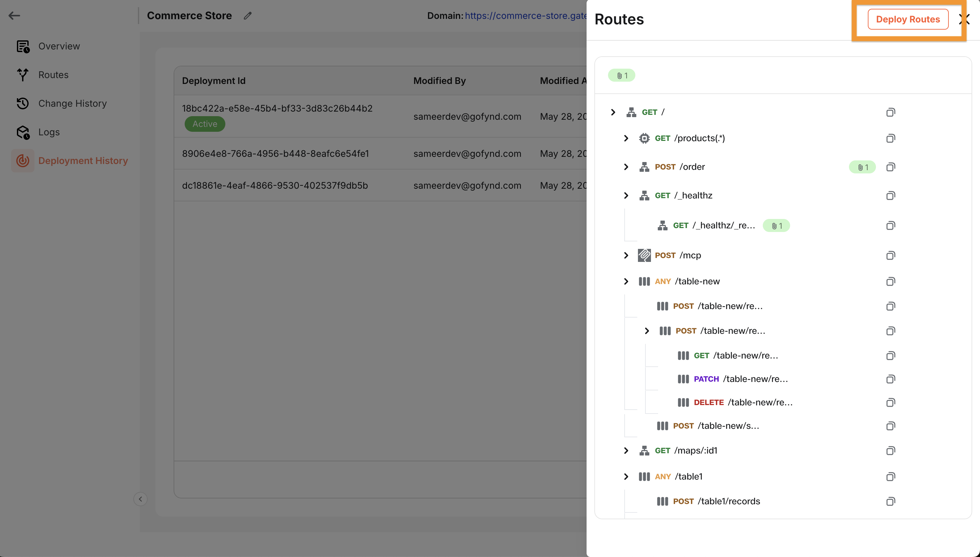Copy the POST /table-new/s... route
The width and height of the screenshot is (980, 557).
pyautogui.click(x=891, y=426)
